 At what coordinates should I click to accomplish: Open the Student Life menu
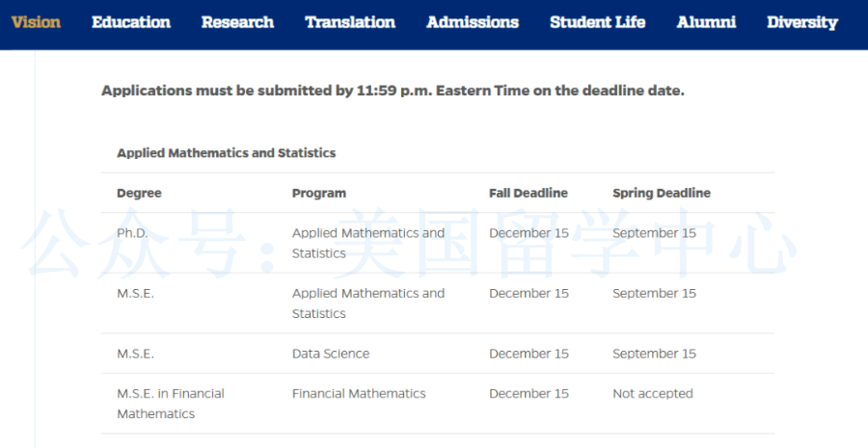tap(598, 22)
